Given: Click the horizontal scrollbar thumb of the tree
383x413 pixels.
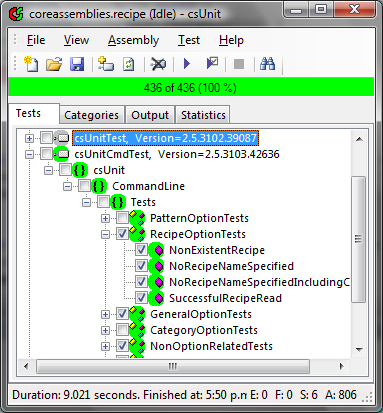Looking at the screenshot, I should pyautogui.click(x=173, y=366).
